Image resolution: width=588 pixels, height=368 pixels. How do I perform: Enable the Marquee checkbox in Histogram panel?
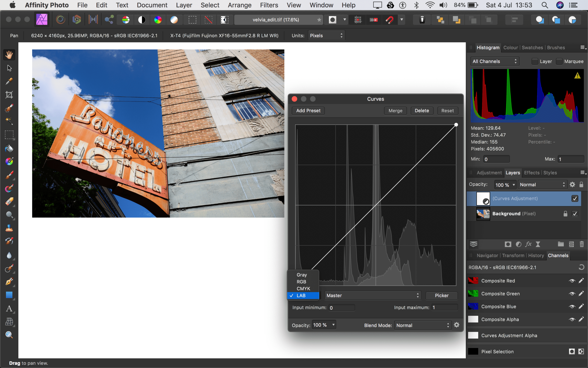(x=559, y=61)
